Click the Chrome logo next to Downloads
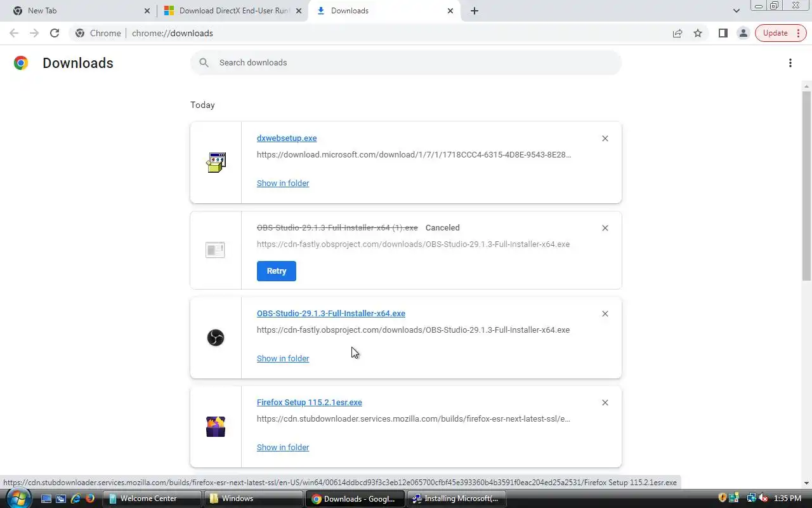812x508 pixels. pos(21,63)
